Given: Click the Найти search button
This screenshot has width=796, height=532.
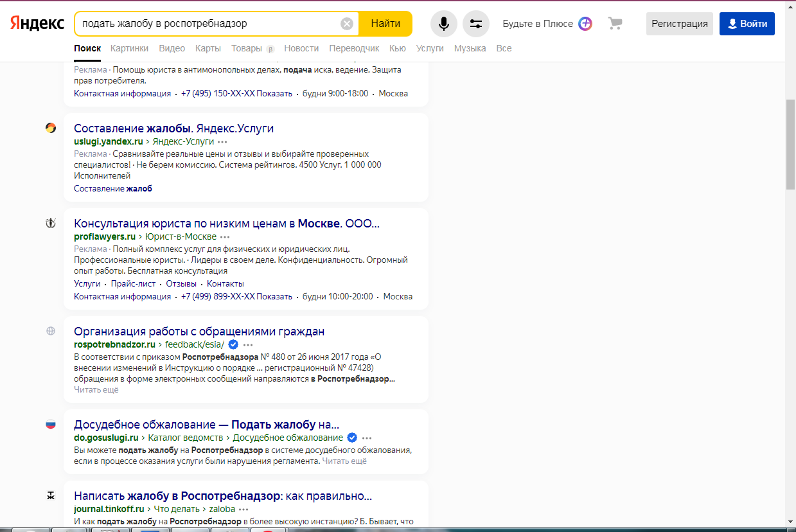Looking at the screenshot, I should point(385,24).
